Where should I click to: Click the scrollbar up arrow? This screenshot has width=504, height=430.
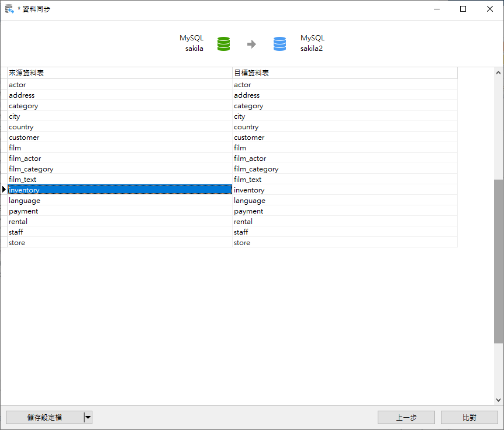498,73
